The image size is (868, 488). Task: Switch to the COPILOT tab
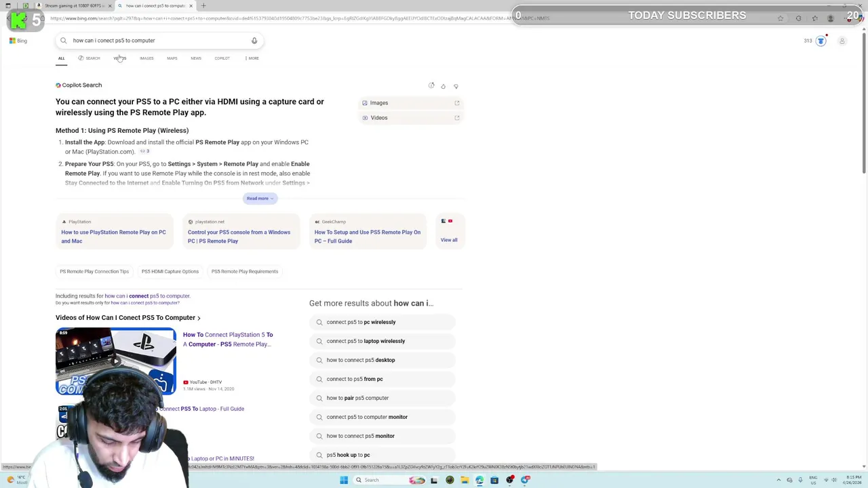point(222,58)
